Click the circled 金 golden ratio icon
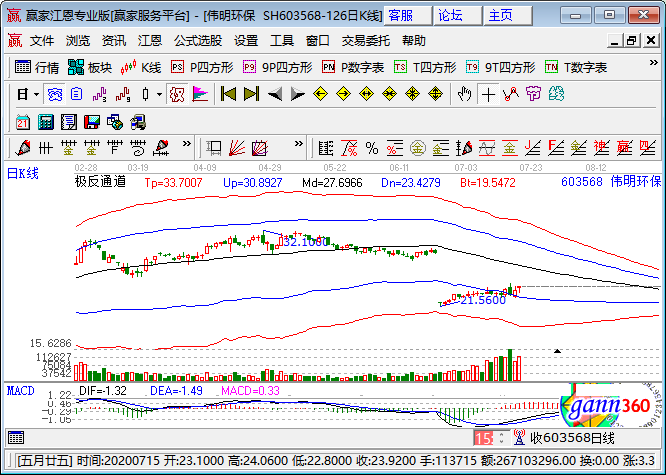666x475 pixels. 418,148
